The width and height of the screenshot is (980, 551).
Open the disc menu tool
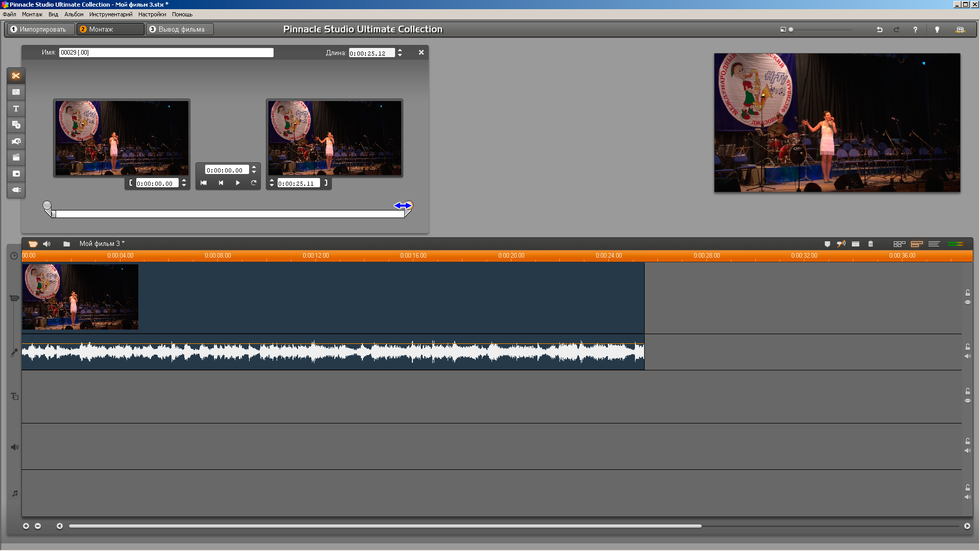[x=16, y=124]
